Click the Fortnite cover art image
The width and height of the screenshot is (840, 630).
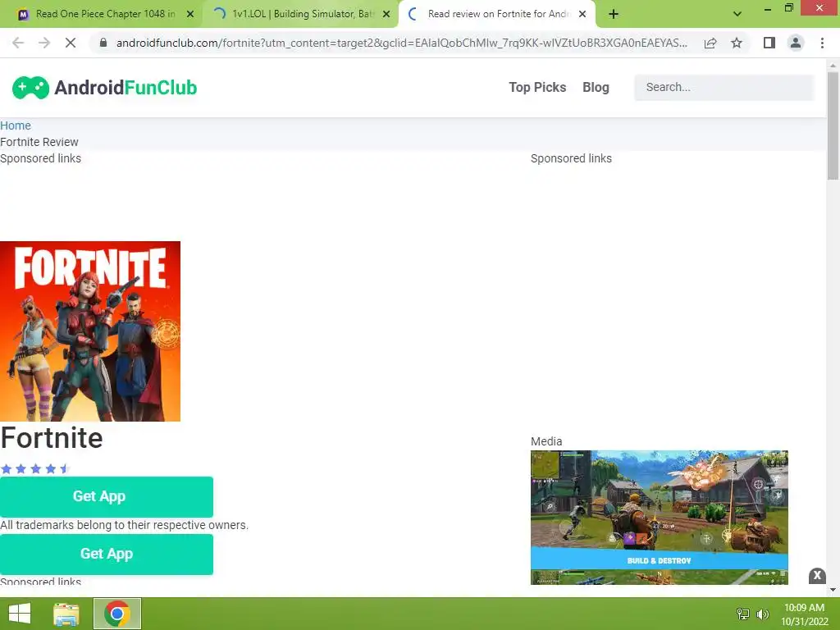point(90,331)
